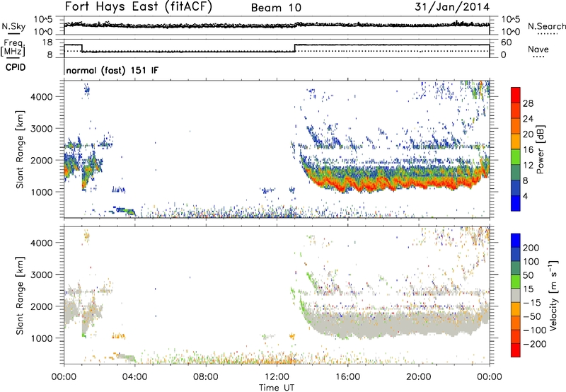Click the red bottom segment of Velocity color bar

[x=516, y=350]
